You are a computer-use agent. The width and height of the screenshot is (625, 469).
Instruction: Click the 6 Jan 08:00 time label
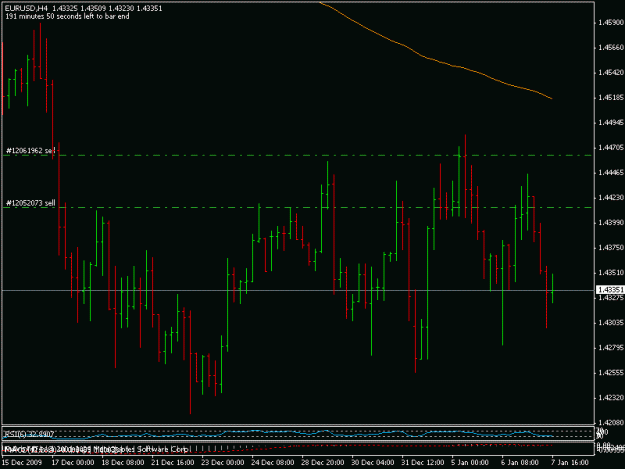520,463
